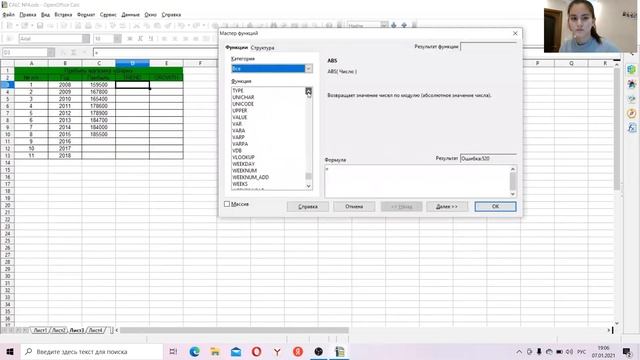Click the Bold formatting toolbar icon
640x360 pixels.
pyautogui.click(x=130, y=39)
